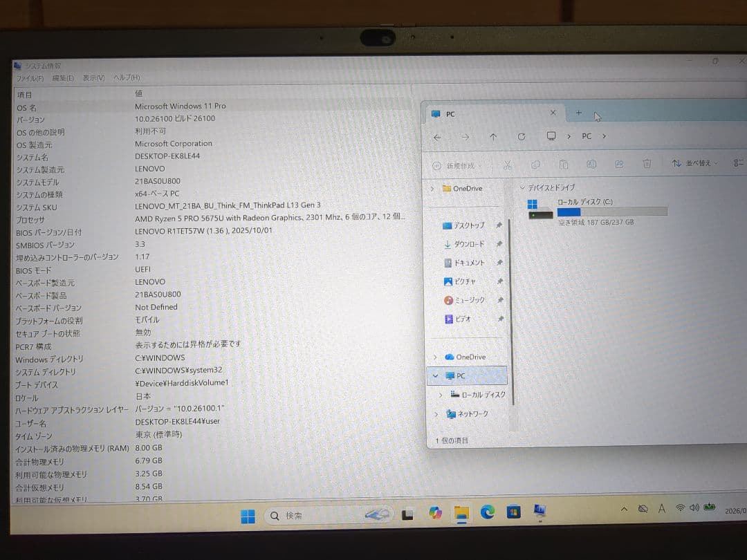Screen dimensions: 747x560
Task: Select the Rename icon in the toolbar
Action: pos(592,165)
